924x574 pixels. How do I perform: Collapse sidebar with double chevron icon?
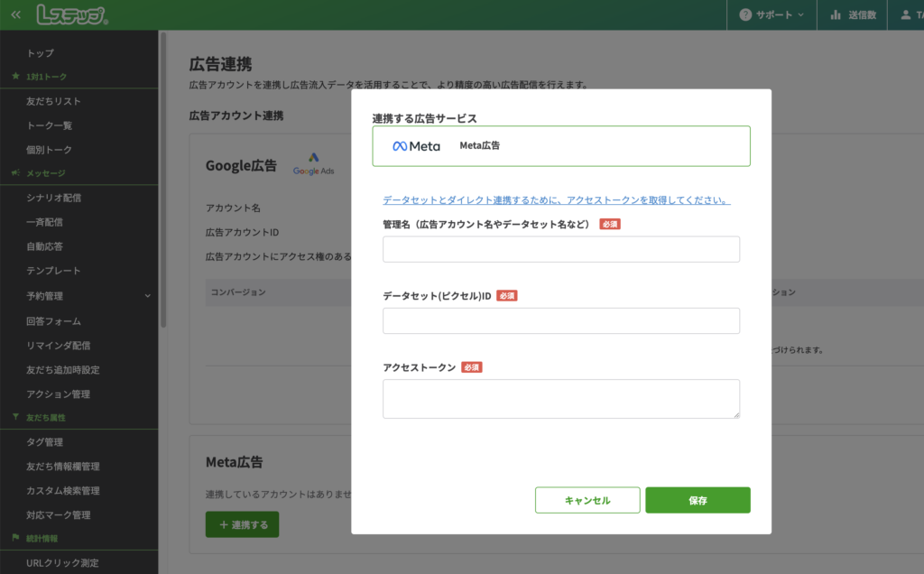[15, 15]
